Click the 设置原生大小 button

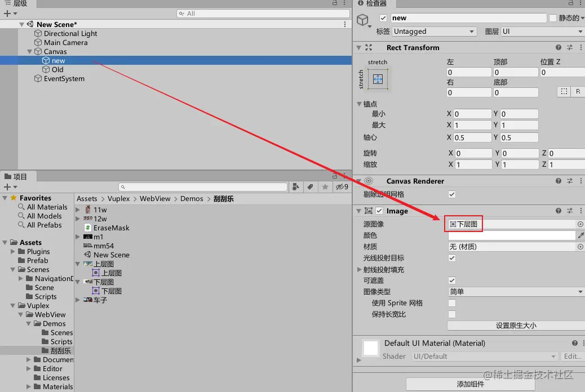tap(516, 326)
